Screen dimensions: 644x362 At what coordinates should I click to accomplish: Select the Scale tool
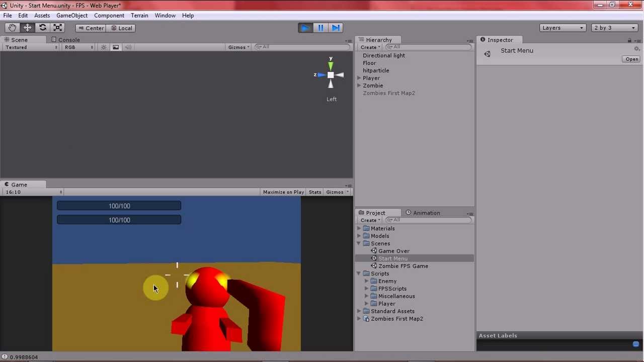point(58,28)
